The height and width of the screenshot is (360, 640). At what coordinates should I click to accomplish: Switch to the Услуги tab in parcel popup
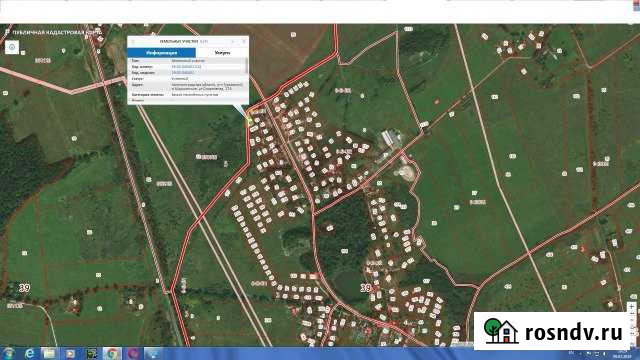(222, 53)
